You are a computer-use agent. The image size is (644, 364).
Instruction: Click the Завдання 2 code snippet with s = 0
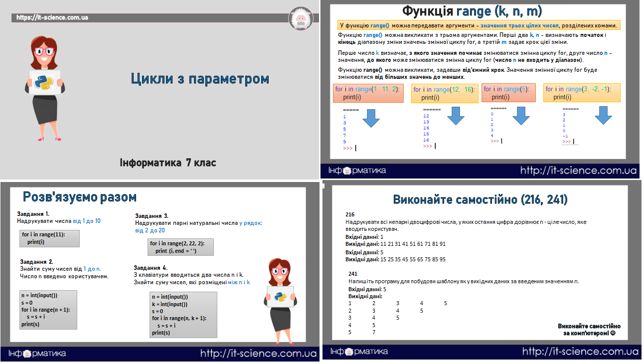coord(48,309)
